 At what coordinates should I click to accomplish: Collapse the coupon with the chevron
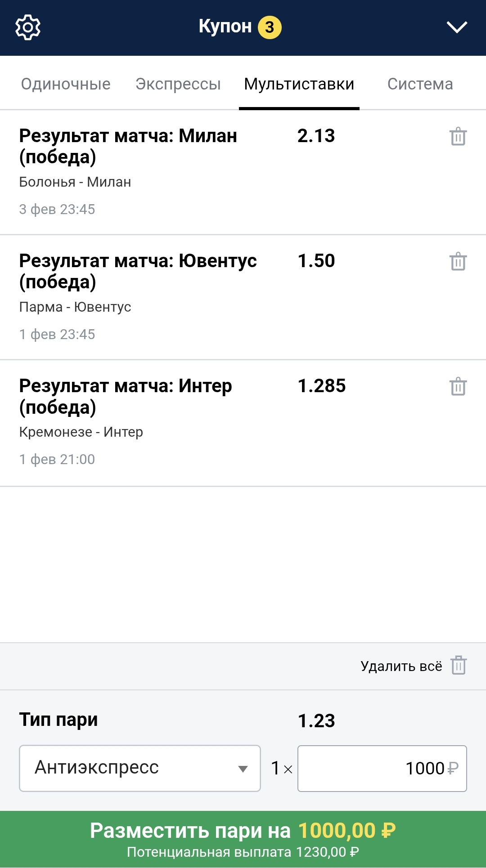(x=457, y=27)
